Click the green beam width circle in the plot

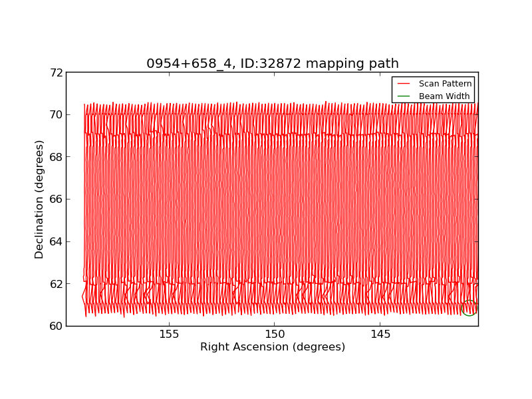469,308
